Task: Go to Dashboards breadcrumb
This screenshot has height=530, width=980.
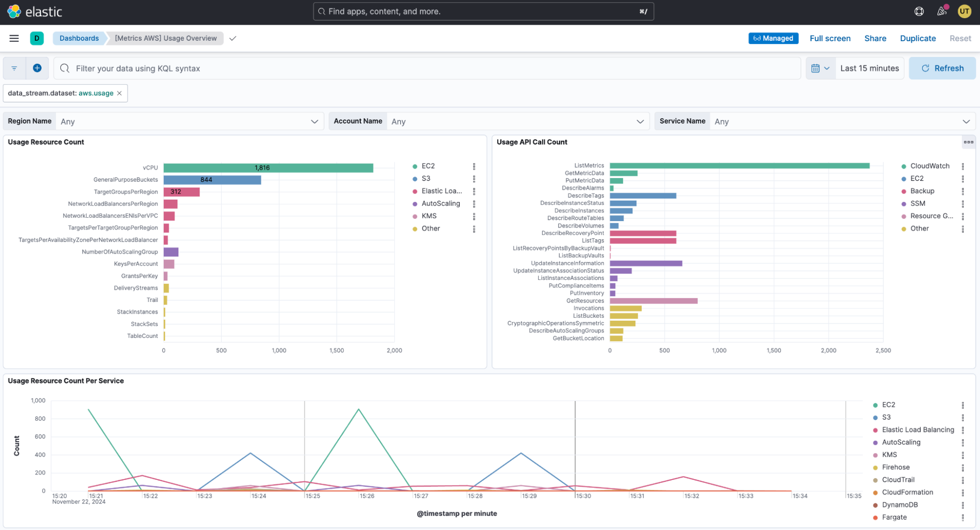Action: (x=79, y=38)
